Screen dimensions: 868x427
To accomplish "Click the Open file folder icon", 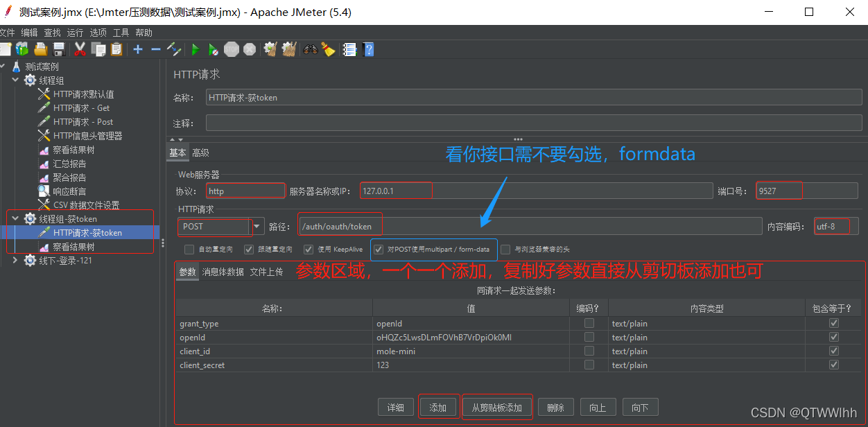I will (x=41, y=49).
